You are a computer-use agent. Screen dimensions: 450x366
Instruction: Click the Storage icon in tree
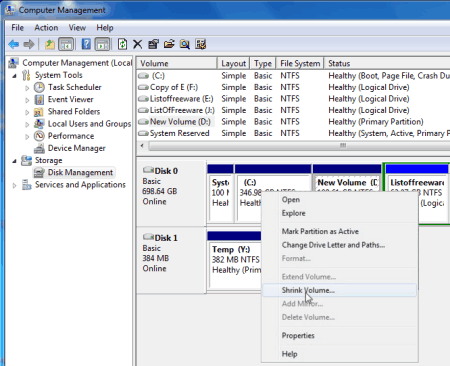coord(26,160)
